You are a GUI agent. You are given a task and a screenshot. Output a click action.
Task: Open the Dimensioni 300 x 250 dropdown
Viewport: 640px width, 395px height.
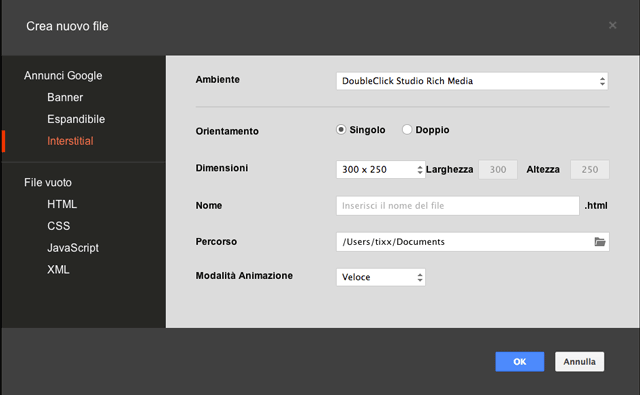(381, 169)
